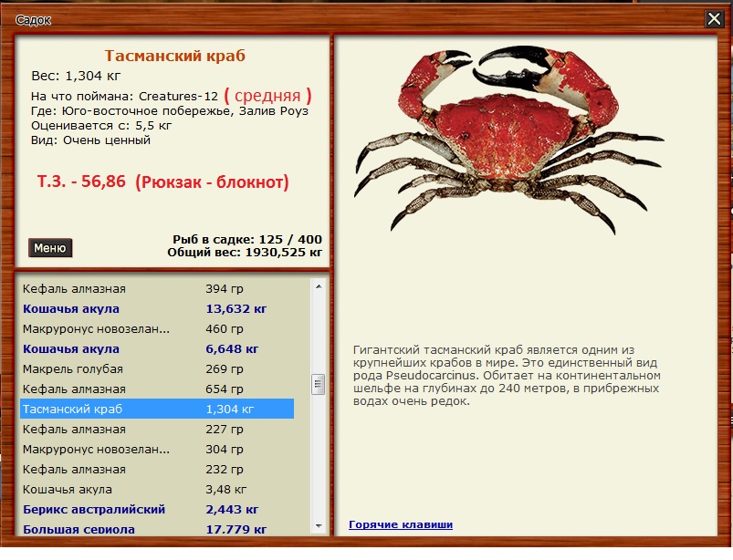Select Большая сериола list entry
733x560 pixels.
(155, 528)
